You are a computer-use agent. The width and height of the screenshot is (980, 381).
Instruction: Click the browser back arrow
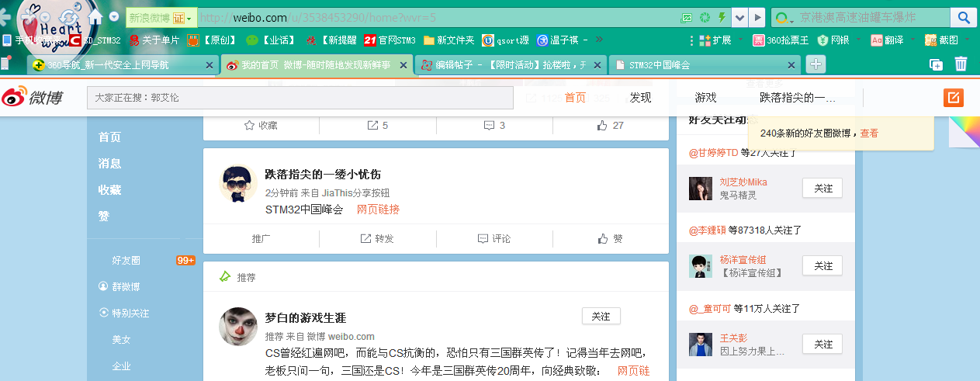(x=4, y=16)
